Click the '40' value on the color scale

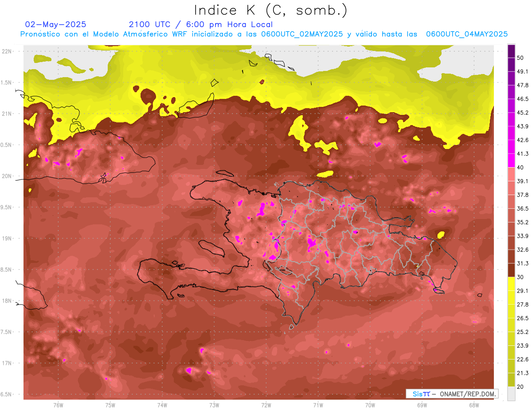tap(520, 167)
